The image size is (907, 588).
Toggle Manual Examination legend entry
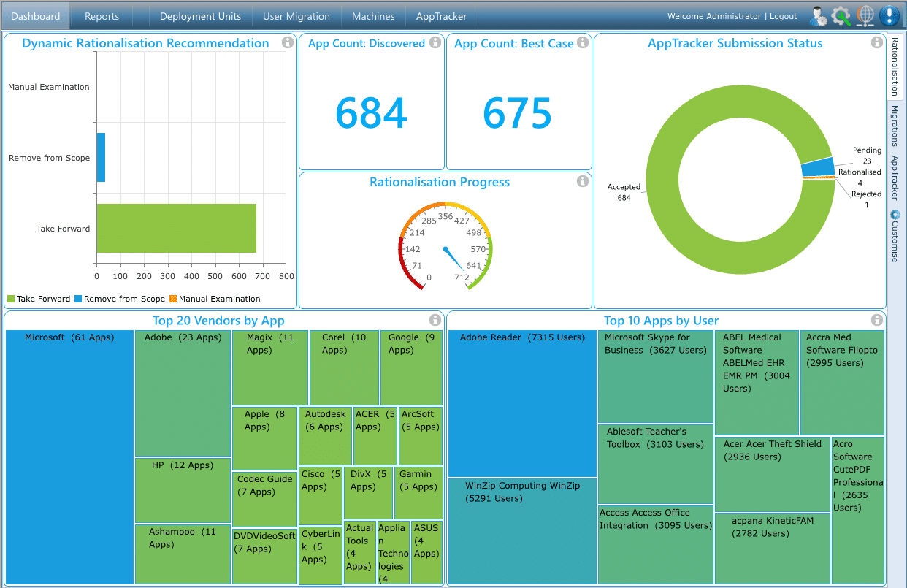coord(215,299)
